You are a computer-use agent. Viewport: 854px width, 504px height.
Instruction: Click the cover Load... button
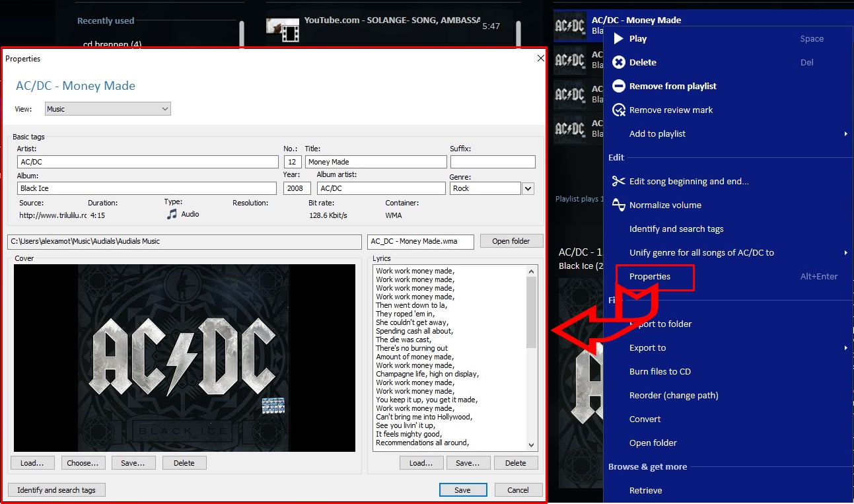(x=32, y=463)
